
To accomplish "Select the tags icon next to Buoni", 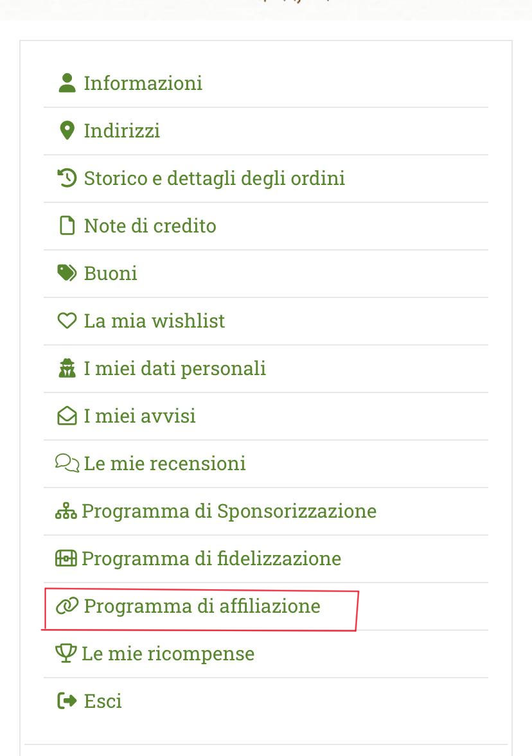I will [x=67, y=272].
